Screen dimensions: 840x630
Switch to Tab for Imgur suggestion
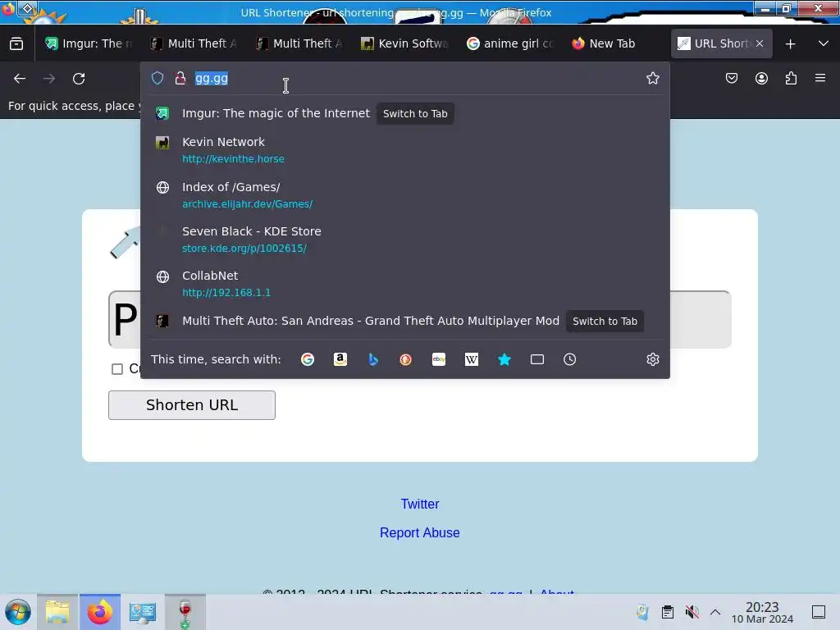(x=415, y=113)
